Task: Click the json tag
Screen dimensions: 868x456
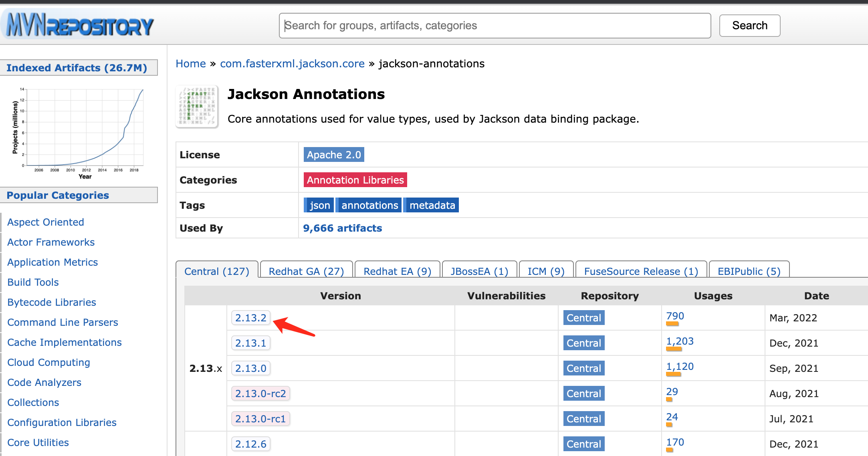Action: pos(319,205)
